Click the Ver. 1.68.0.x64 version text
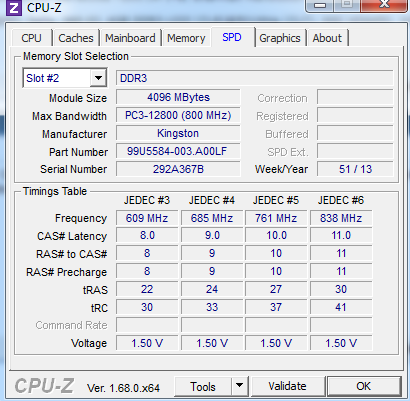410x401 pixels. 123,388
